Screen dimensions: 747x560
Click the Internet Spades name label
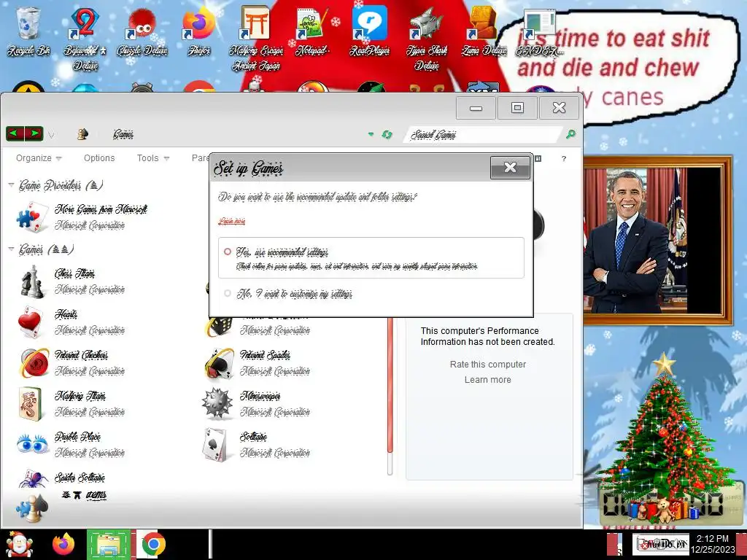[266, 355]
